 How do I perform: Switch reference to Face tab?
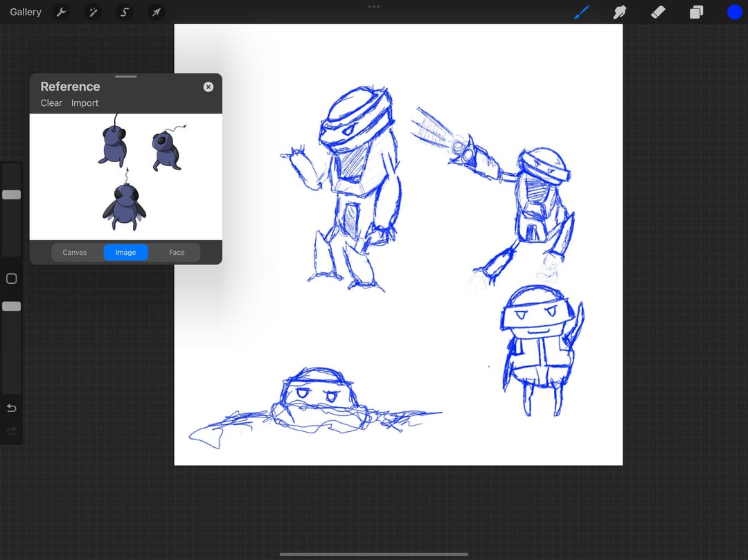pos(177,252)
